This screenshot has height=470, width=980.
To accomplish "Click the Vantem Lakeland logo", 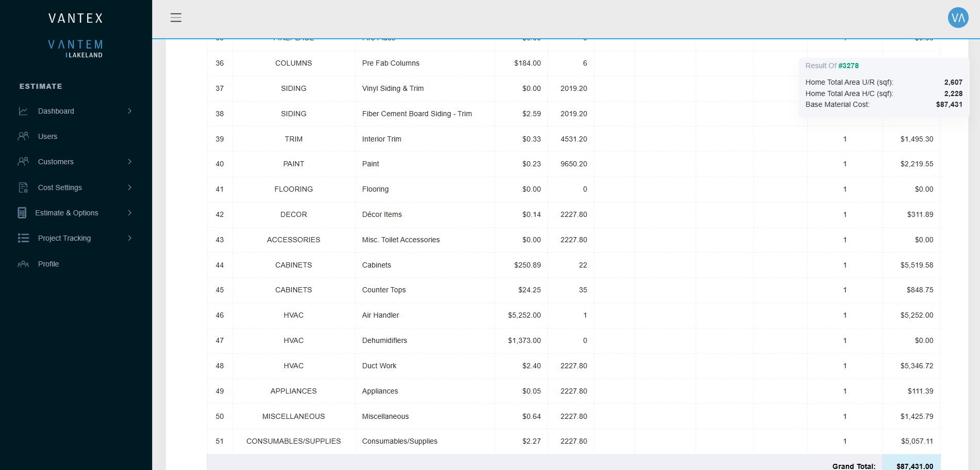I will click(76, 49).
